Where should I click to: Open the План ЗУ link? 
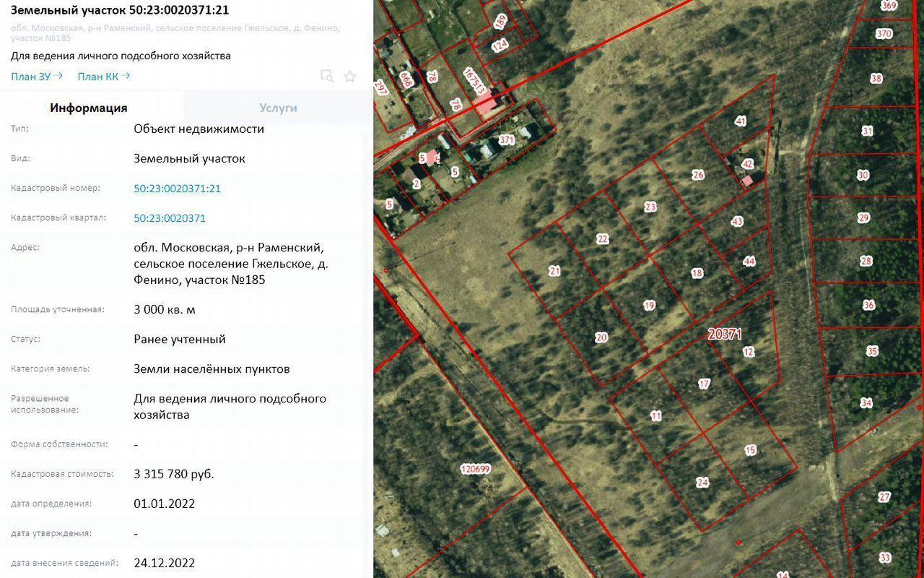[x=36, y=77]
